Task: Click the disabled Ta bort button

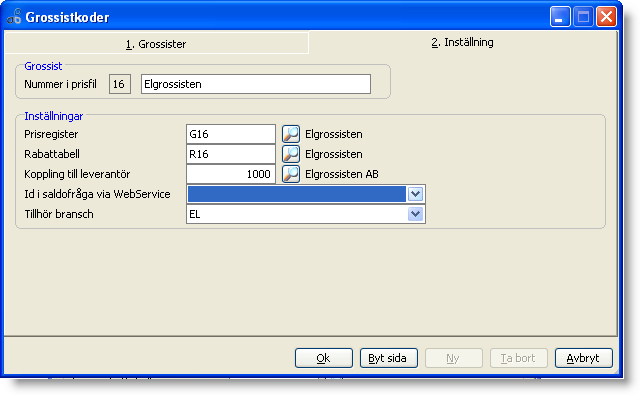Action: coord(518,358)
